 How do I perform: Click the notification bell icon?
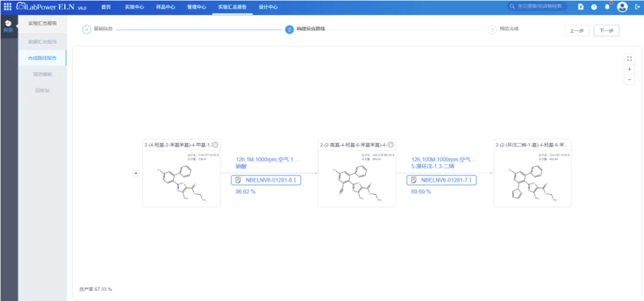click(607, 7)
